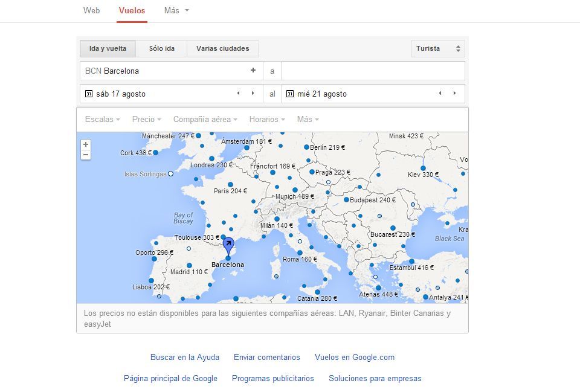
Task: Open Programas publicitarios link
Action: pos(272,378)
